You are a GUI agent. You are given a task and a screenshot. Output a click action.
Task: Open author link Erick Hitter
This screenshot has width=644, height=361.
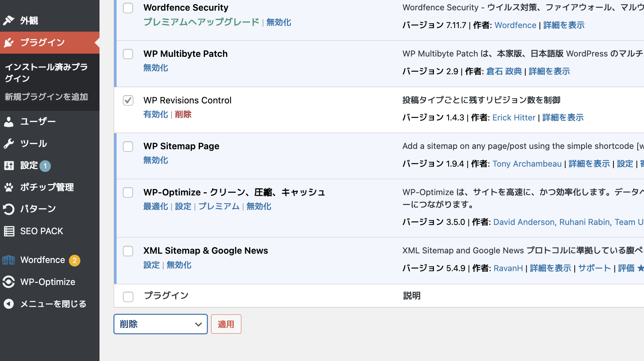point(514,118)
